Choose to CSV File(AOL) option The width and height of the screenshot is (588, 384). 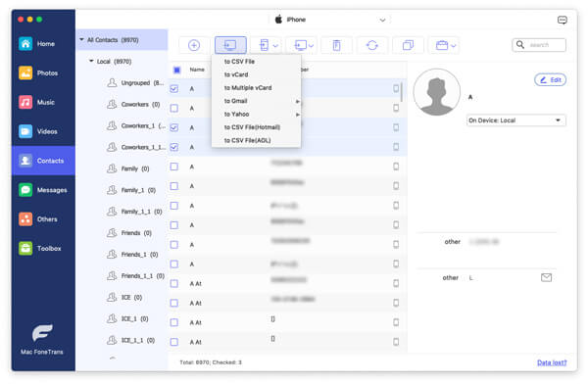[x=256, y=140]
